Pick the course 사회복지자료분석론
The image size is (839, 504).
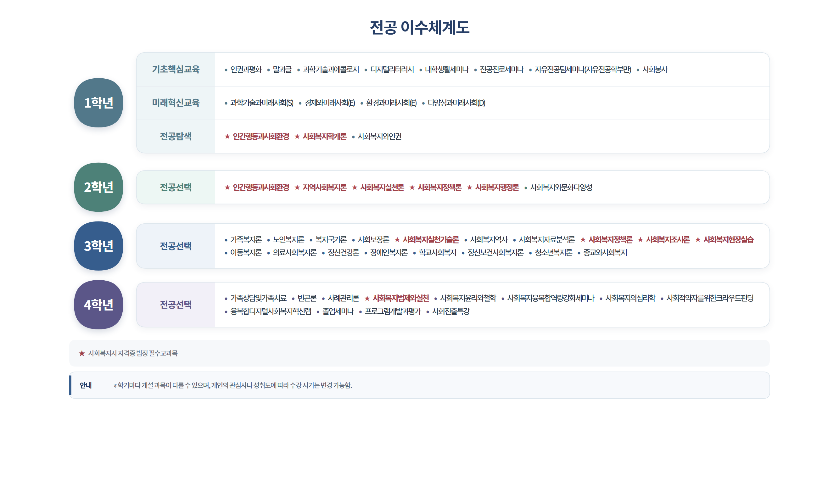pyautogui.click(x=547, y=239)
